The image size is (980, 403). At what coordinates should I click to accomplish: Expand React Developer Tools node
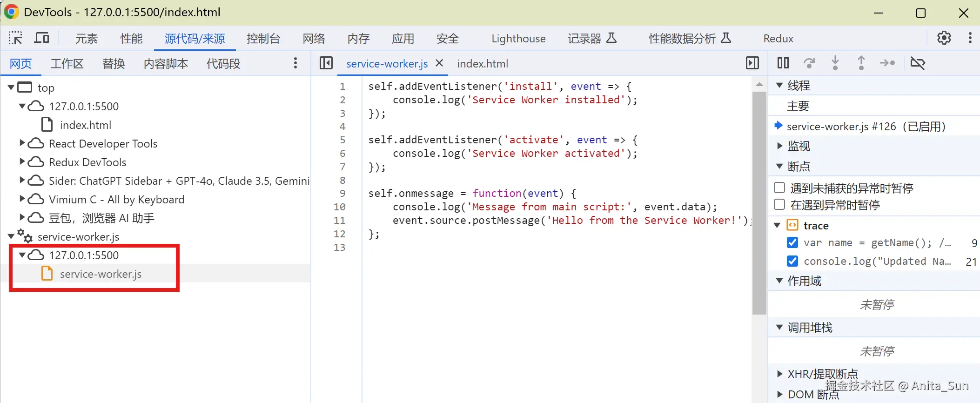22,143
